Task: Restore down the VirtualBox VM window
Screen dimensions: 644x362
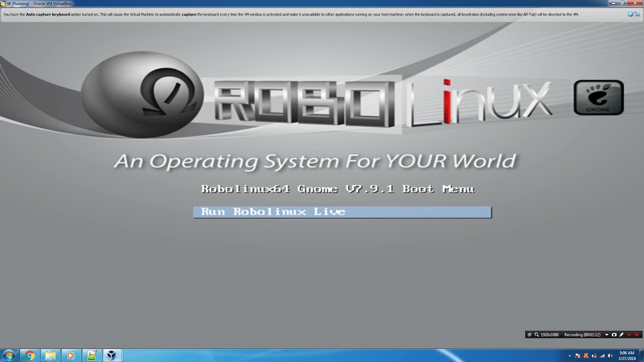Action: point(622,3)
